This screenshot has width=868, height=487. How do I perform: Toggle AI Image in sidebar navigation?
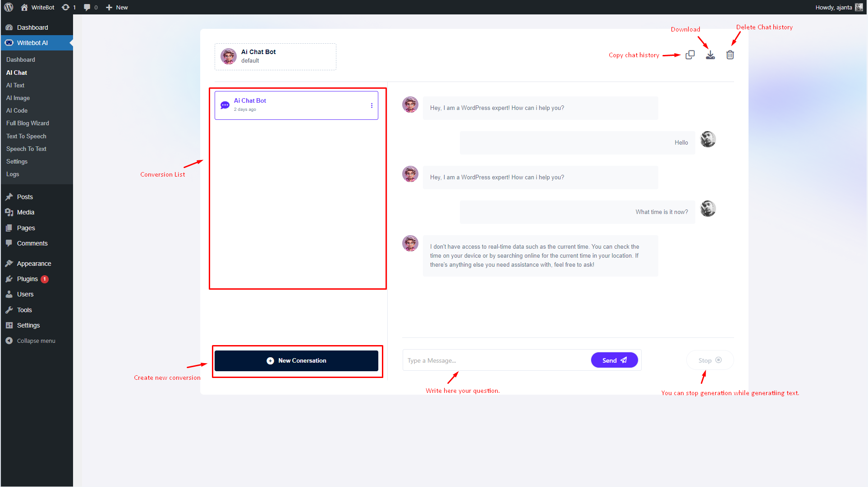tap(17, 98)
